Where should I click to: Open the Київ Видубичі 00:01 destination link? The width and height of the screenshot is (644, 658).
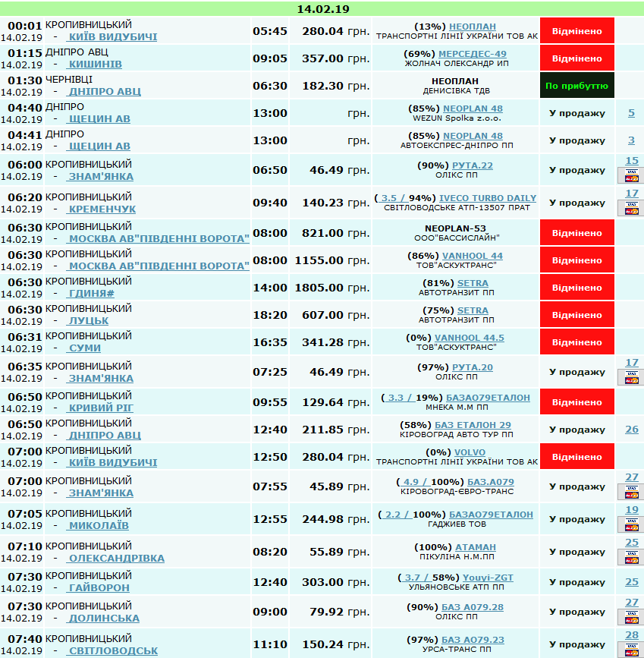112,37
